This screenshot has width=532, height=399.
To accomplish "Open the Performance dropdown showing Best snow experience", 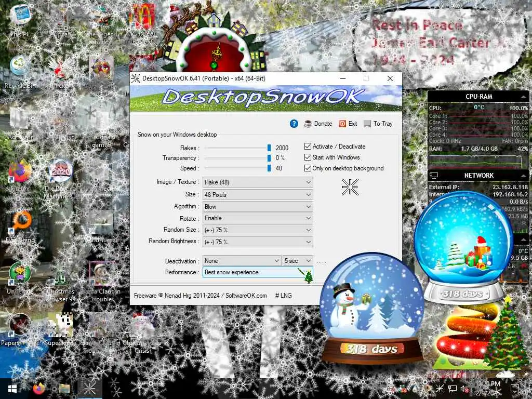I will [x=258, y=272].
